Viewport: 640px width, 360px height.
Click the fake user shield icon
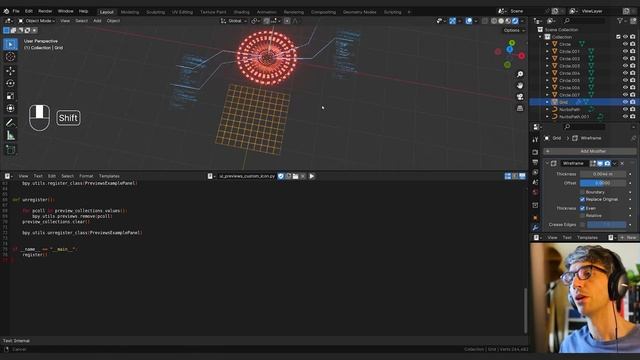coord(281,176)
